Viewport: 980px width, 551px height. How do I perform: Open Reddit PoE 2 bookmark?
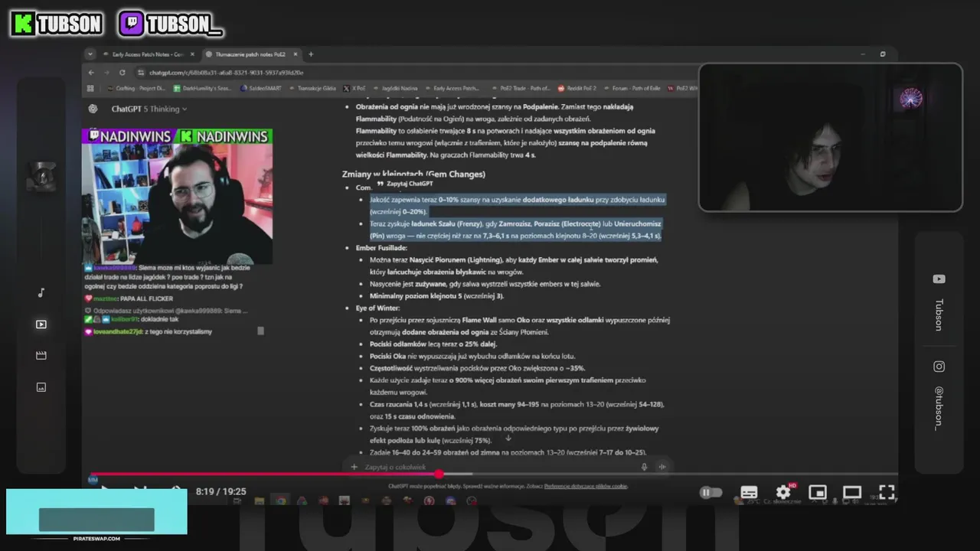577,88
